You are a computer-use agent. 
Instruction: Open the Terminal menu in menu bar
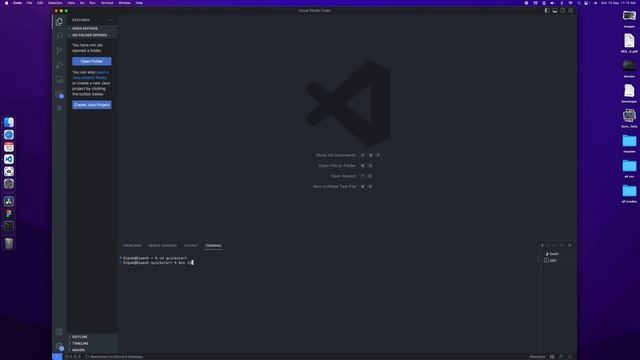pyautogui.click(x=107, y=3)
